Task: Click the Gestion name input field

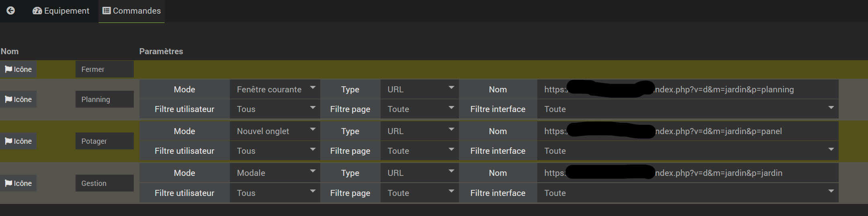Action: pyautogui.click(x=104, y=183)
